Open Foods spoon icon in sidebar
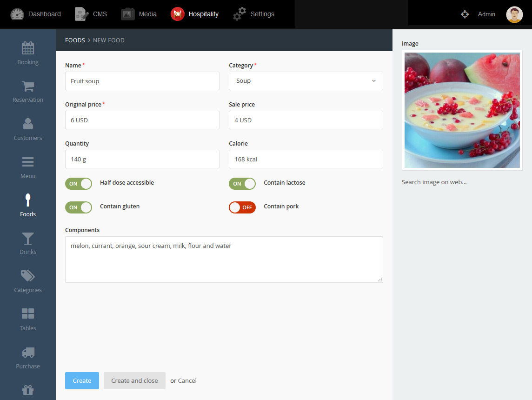Screen dimensions: 532x400 coord(28,200)
